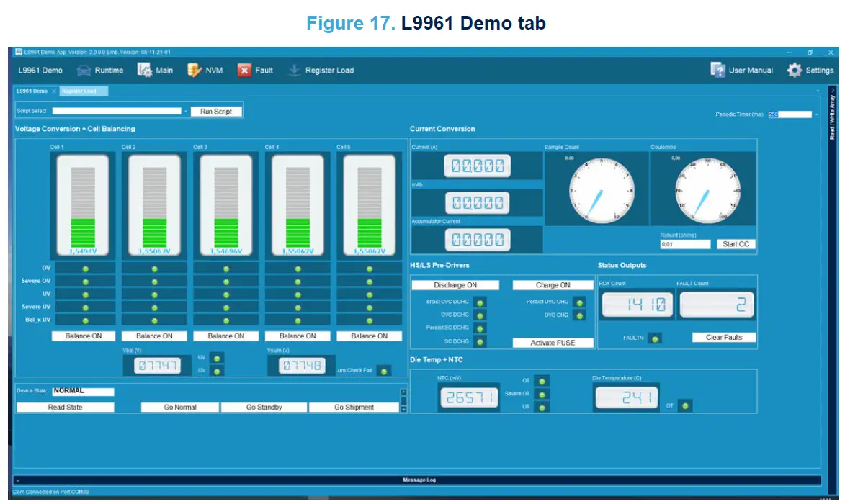Screen dimensions: 845x504
Task: Click the Go Normal button
Action: pyautogui.click(x=180, y=407)
